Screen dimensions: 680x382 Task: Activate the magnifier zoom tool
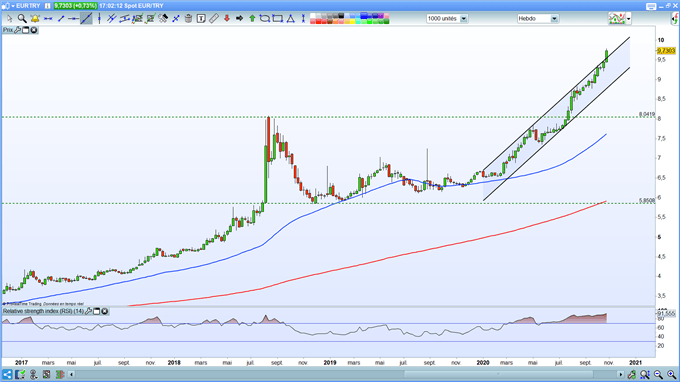point(22,19)
